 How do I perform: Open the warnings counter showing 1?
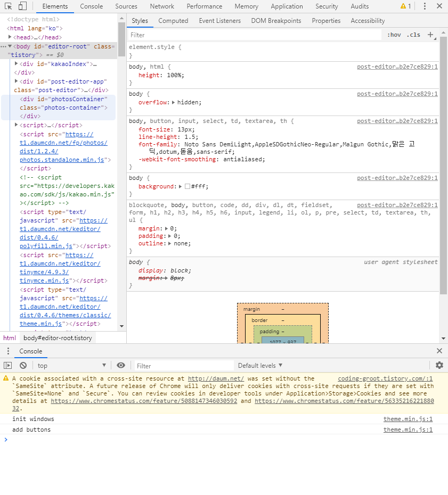pyautogui.click(x=406, y=6)
